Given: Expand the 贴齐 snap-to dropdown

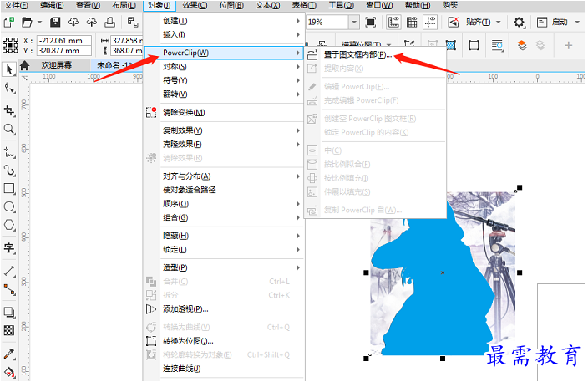Looking at the screenshot, I should [x=499, y=22].
